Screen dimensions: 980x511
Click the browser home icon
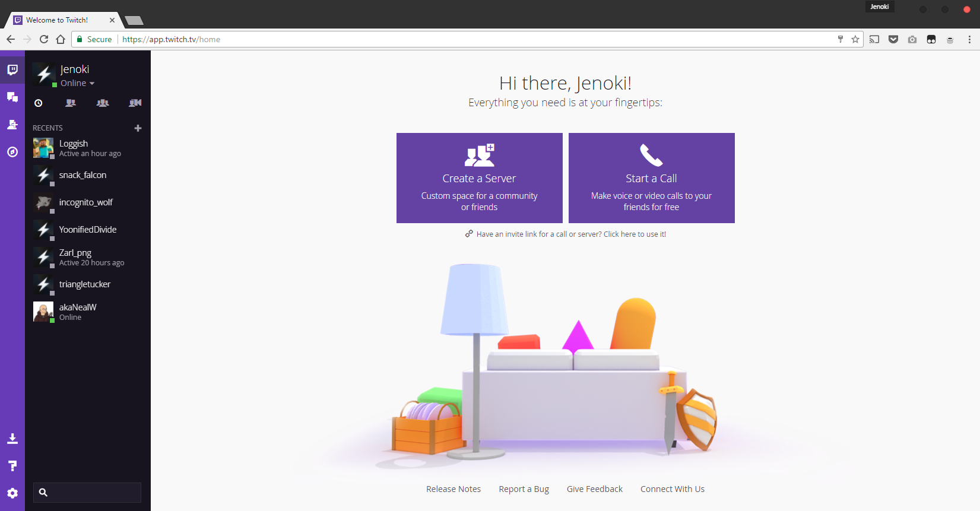[61, 39]
